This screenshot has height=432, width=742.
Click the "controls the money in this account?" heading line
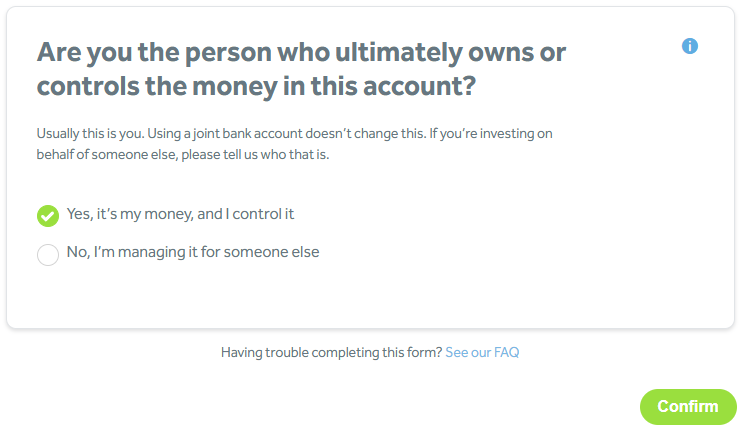255,87
